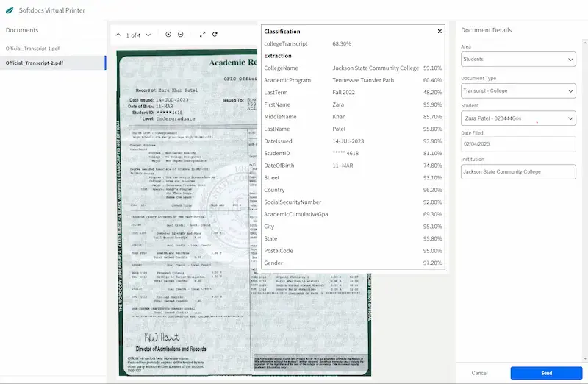Close the Classification popup
Image resolution: width=588 pixels, height=384 pixels.
(x=440, y=31)
